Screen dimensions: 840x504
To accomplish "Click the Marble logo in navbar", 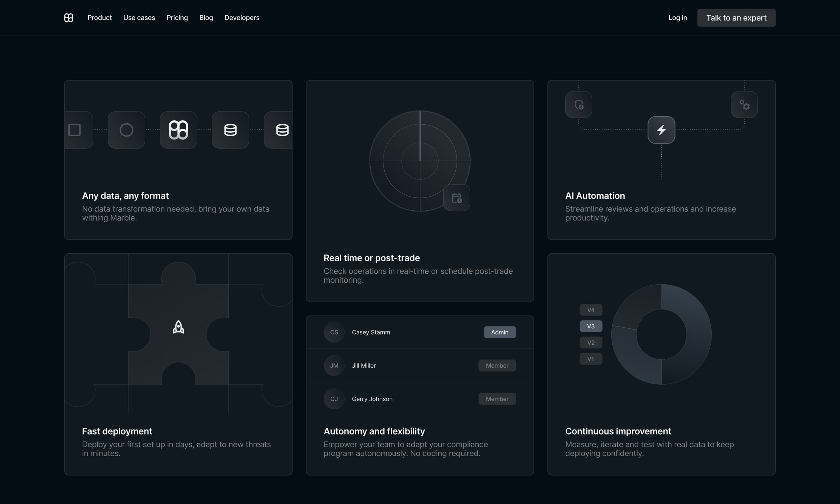I will point(69,18).
